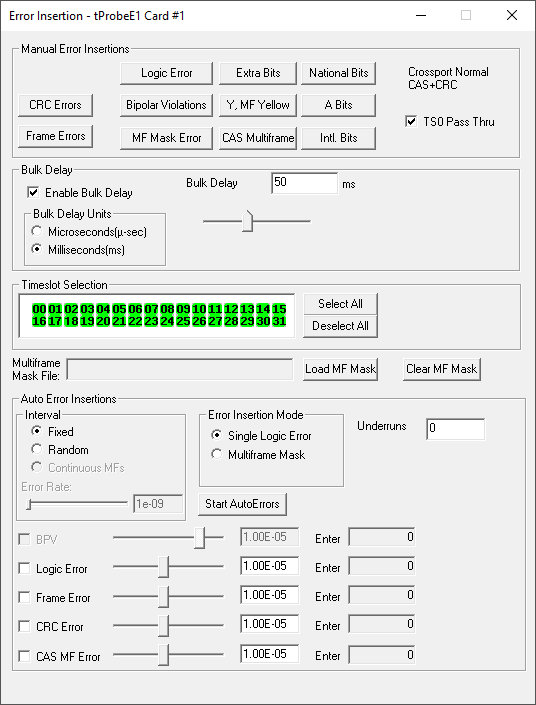This screenshot has height=705, width=536.
Task: Toggle TS0 Pass Thru checkbox
Action: [x=411, y=122]
